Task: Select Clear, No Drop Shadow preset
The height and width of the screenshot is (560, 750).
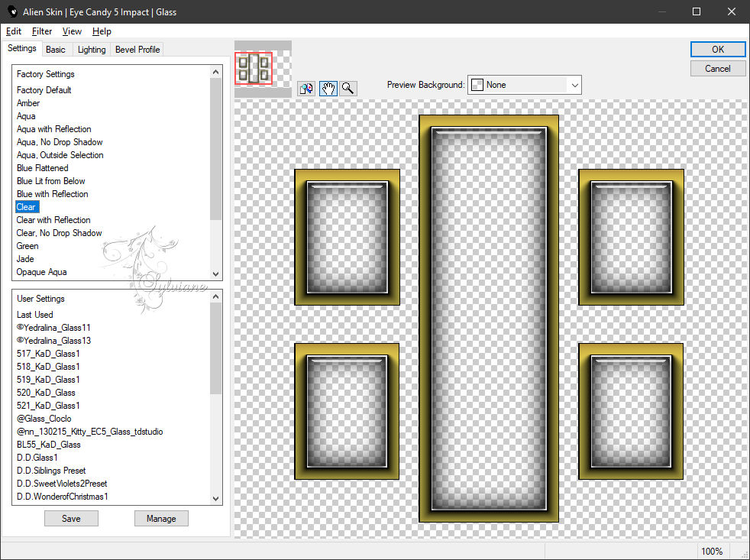Action: [59, 232]
